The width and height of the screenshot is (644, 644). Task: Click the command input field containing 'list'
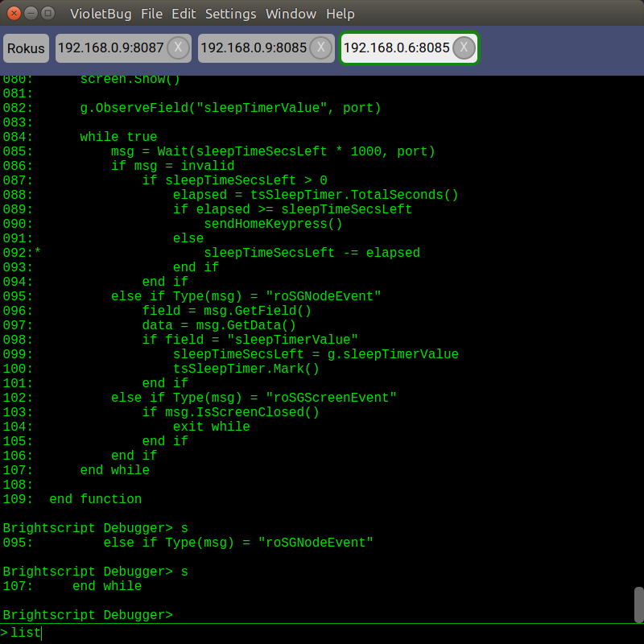322,633
